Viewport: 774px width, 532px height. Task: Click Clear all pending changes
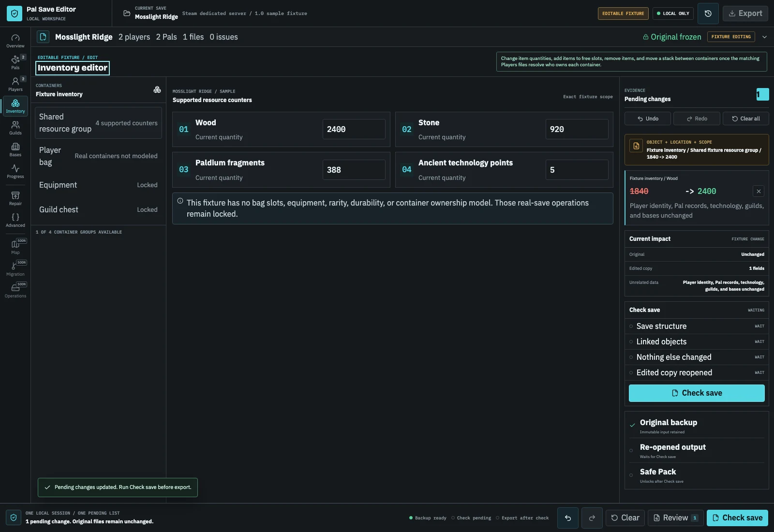(745, 118)
